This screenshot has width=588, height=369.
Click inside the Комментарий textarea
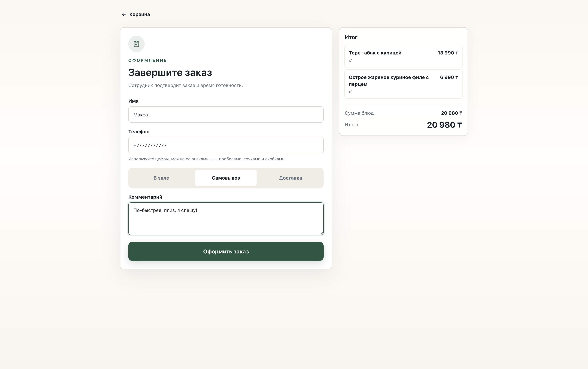(x=226, y=219)
